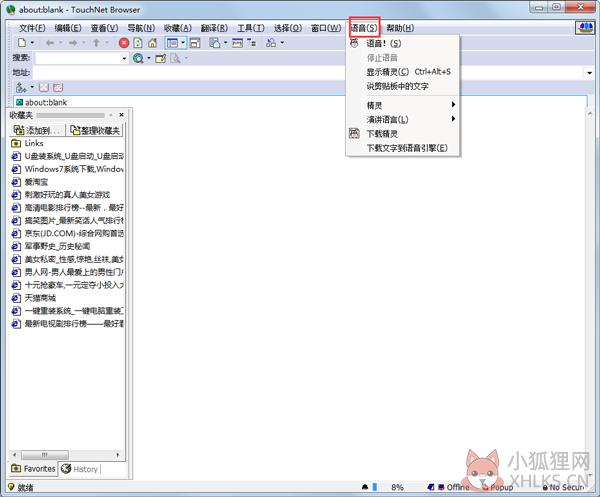Click the Popup blocker status indicator
The image size is (600, 497).
(497, 487)
